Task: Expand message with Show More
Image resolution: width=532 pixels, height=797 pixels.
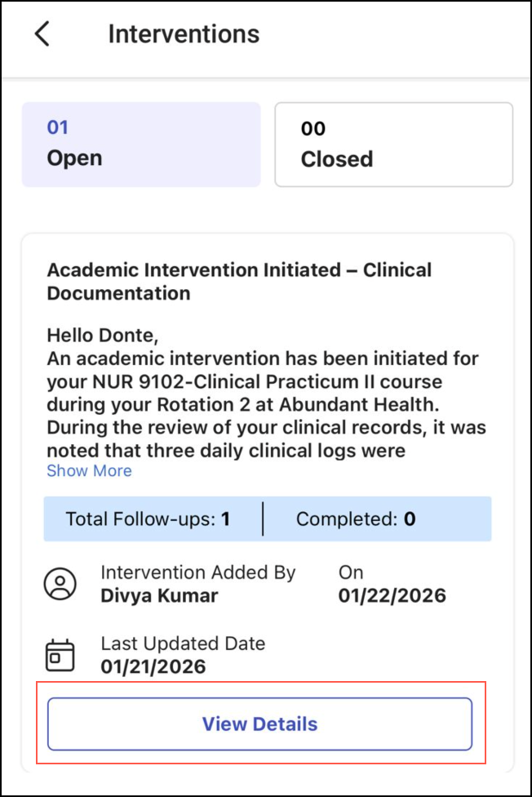Action: coord(89,471)
